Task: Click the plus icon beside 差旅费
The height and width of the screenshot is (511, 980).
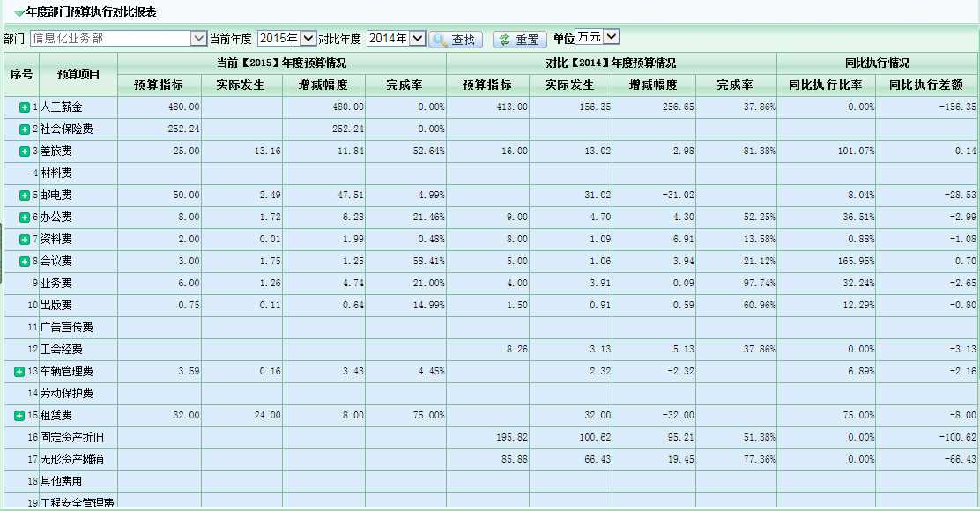Action: click(25, 152)
